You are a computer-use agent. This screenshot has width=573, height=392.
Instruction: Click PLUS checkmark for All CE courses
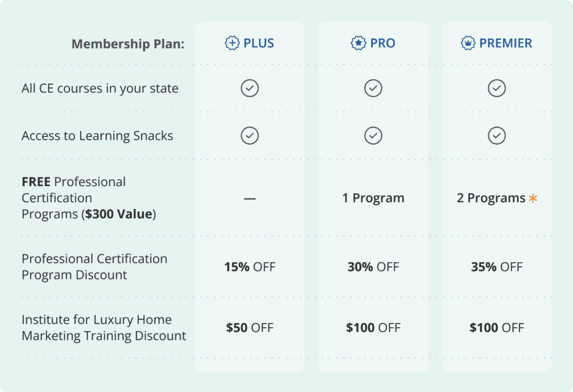(x=250, y=88)
